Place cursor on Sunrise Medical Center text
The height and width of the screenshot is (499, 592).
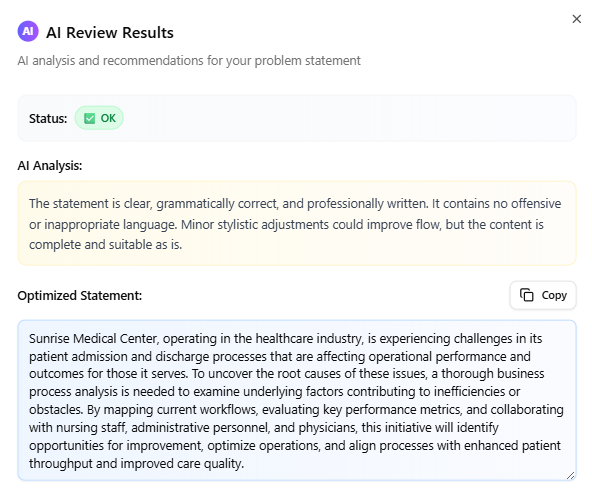tap(93, 339)
